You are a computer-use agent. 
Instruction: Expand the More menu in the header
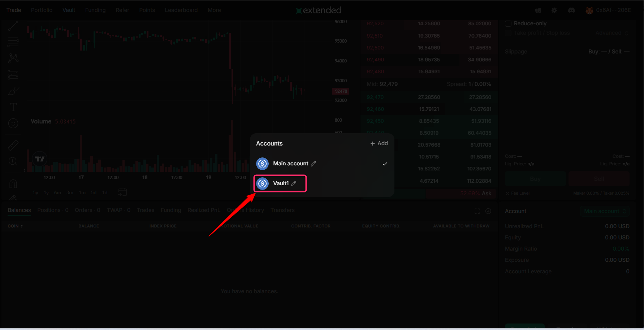click(214, 10)
